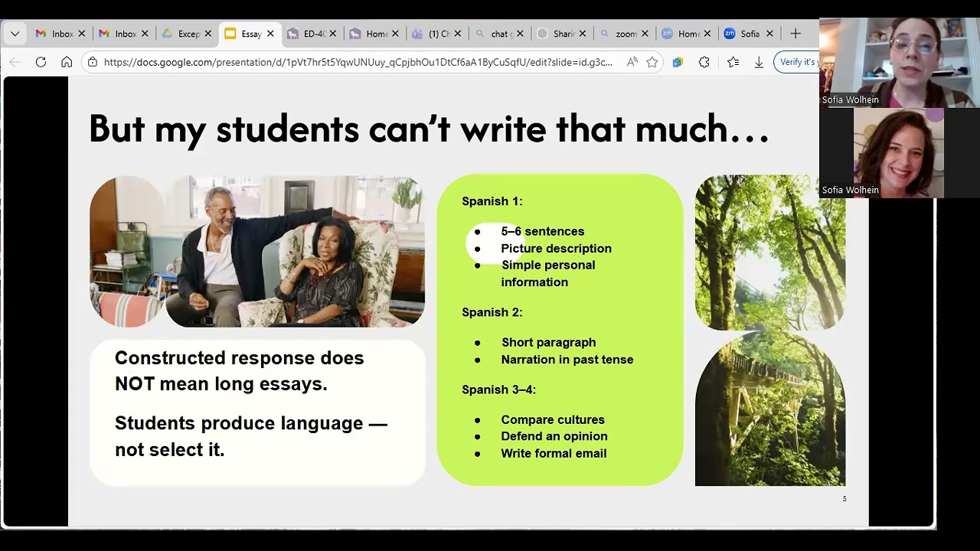Image resolution: width=980 pixels, height=551 pixels.
Task: Open the browser Extensions puzzle icon
Action: coord(704,62)
